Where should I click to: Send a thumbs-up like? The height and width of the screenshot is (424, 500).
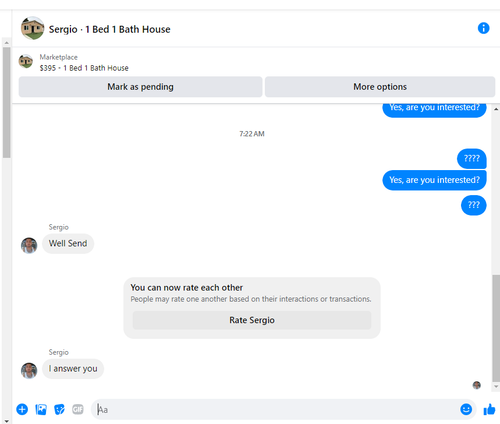pyautogui.click(x=489, y=409)
